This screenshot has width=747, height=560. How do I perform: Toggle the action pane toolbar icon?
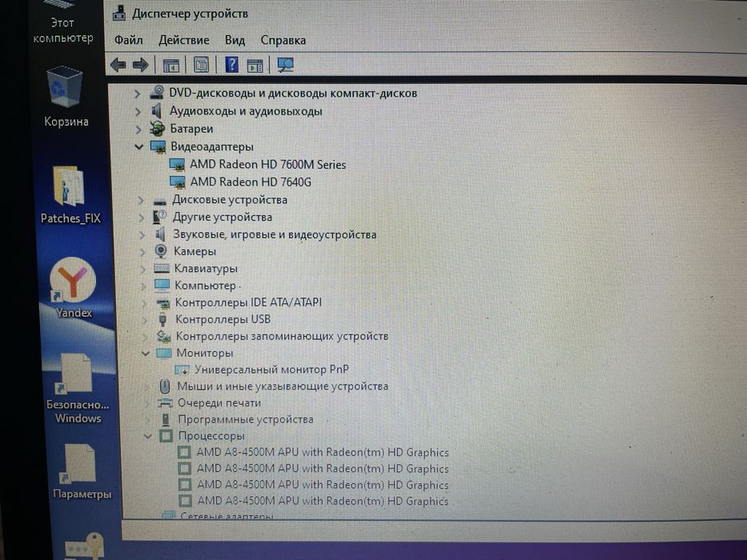255,66
